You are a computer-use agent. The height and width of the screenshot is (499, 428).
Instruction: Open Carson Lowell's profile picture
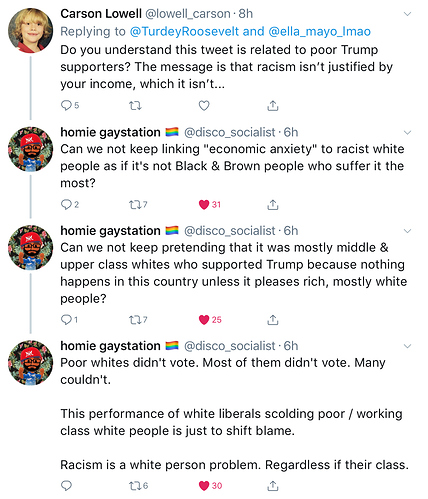tap(30, 30)
